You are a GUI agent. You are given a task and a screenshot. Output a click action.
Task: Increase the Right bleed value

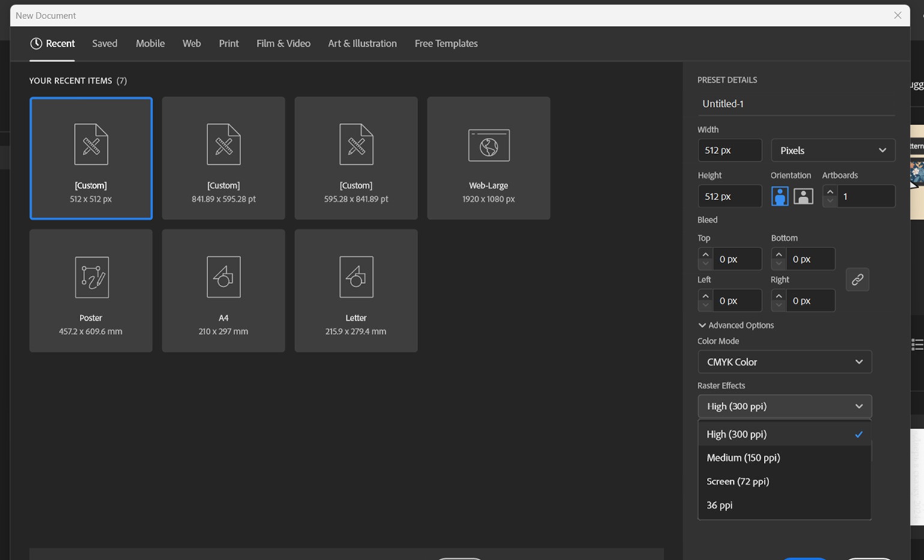779,296
